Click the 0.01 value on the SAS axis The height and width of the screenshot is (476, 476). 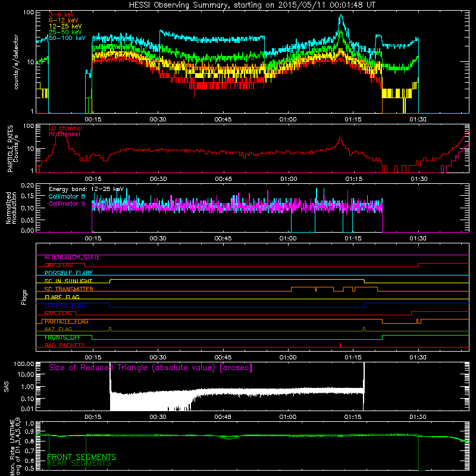tap(27, 409)
